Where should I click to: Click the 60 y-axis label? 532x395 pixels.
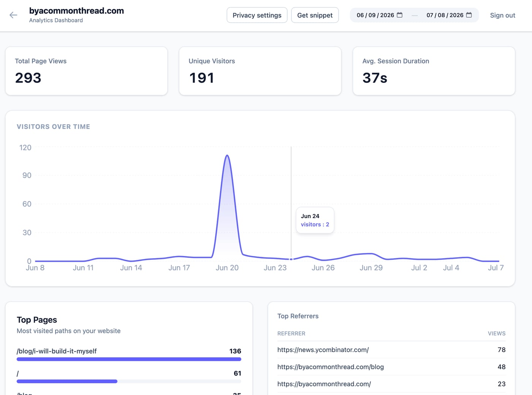click(x=27, y=204)
